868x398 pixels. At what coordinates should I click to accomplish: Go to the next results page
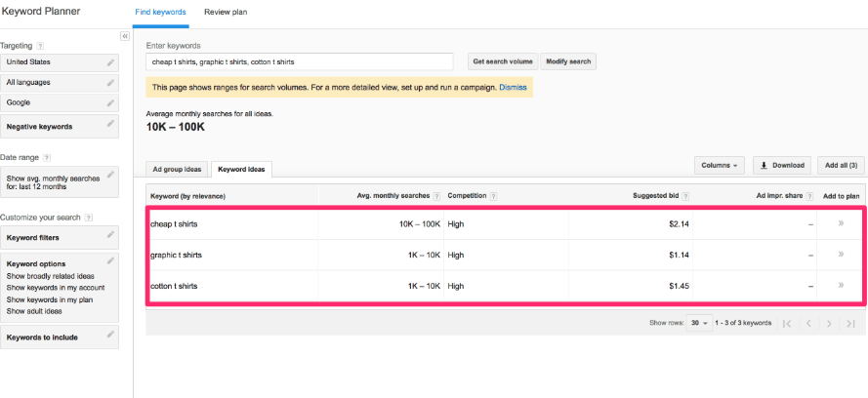click(x=828, y=323)
